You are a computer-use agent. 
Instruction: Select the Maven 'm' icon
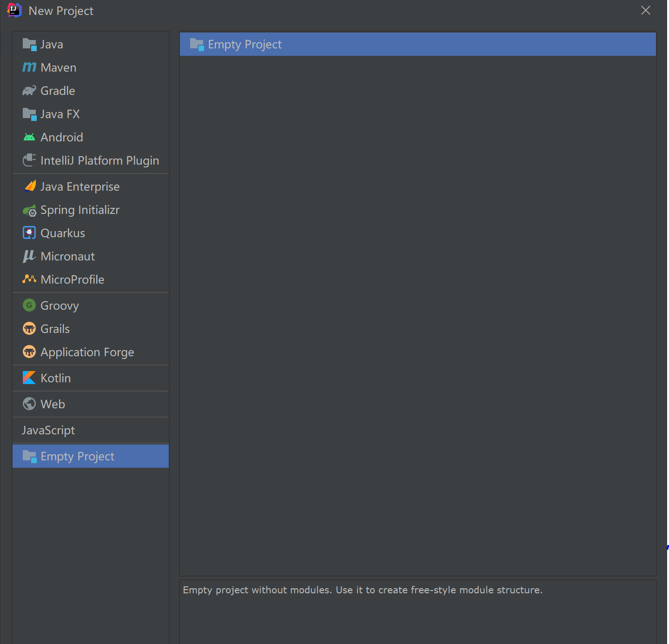pyautogui.click(x=29, y=67)
